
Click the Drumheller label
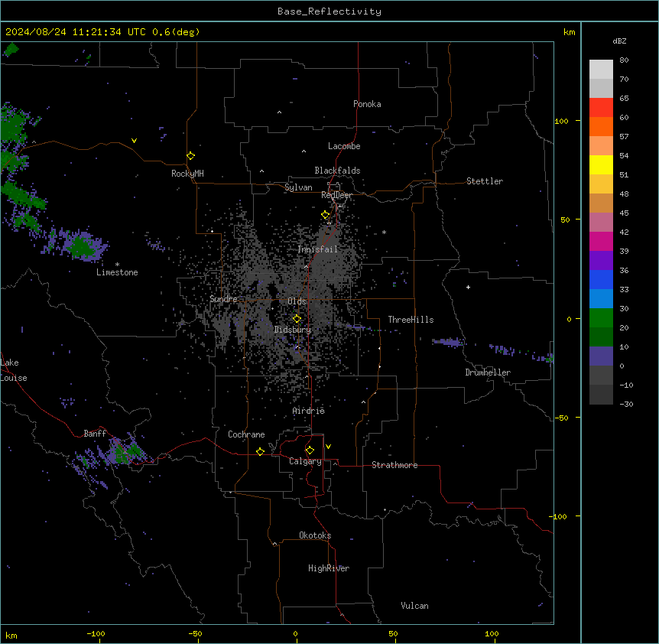488,372
